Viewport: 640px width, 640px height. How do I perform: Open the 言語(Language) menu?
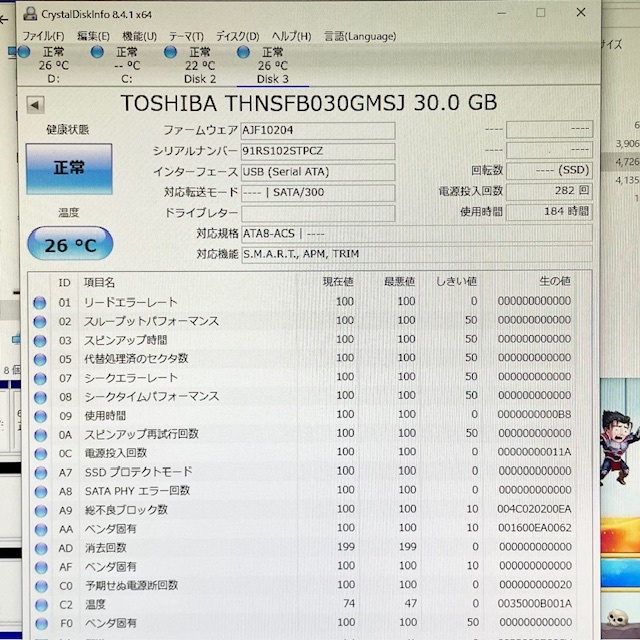coord(360,36)
